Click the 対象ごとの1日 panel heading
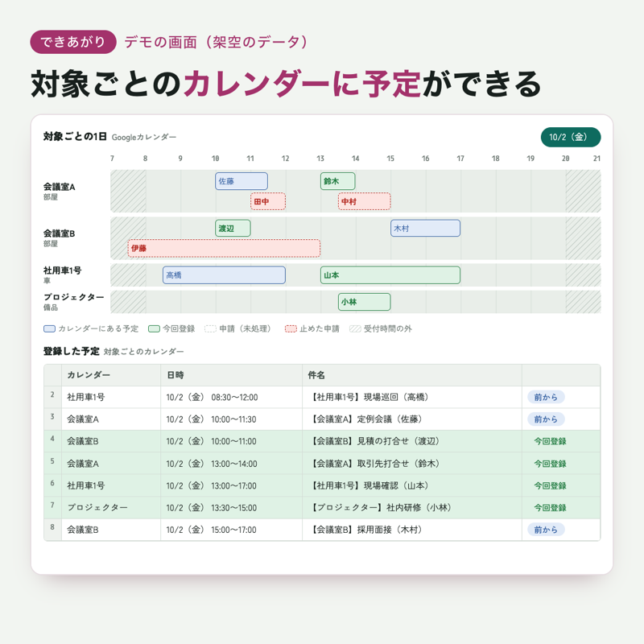Screen dimensions: 644x644 [75, 136]
